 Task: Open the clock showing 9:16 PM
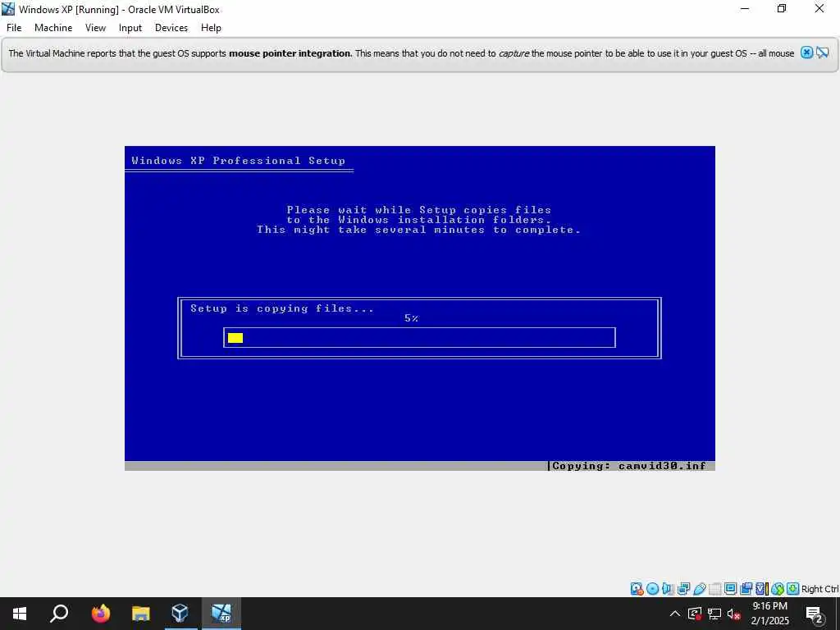[x=769, y=614]
